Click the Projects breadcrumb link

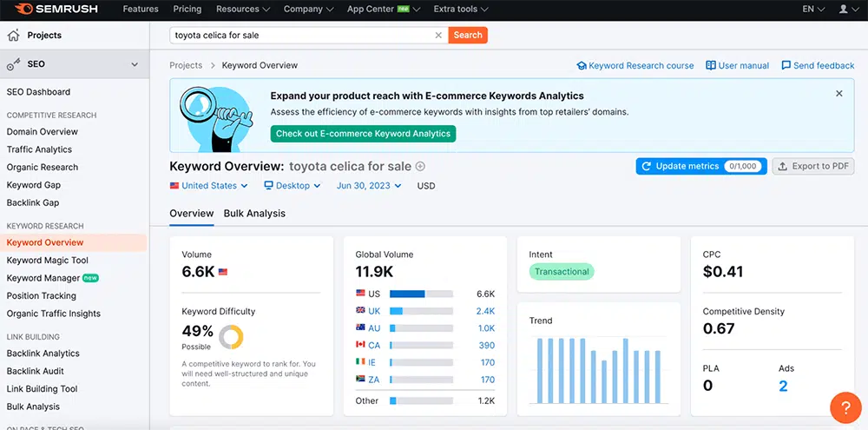[186, 65]
